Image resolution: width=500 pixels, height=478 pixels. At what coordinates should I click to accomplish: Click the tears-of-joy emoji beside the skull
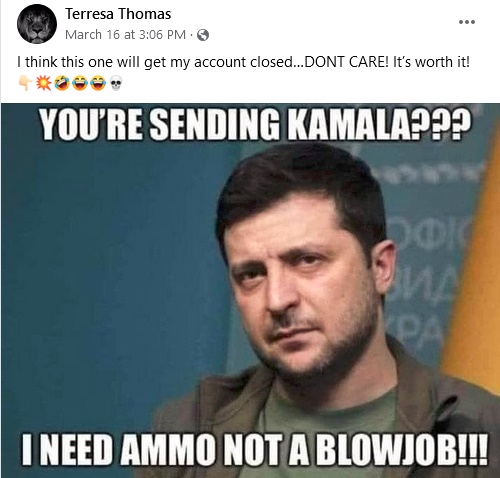98,83
